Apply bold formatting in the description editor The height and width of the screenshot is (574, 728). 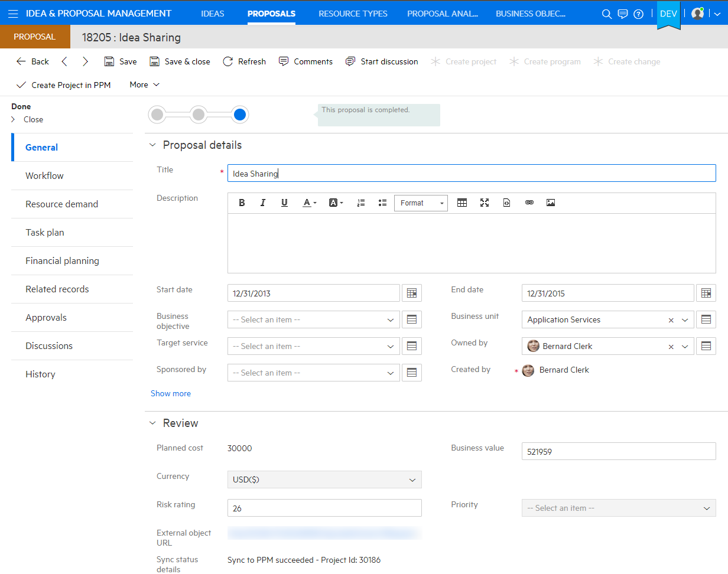242,203
